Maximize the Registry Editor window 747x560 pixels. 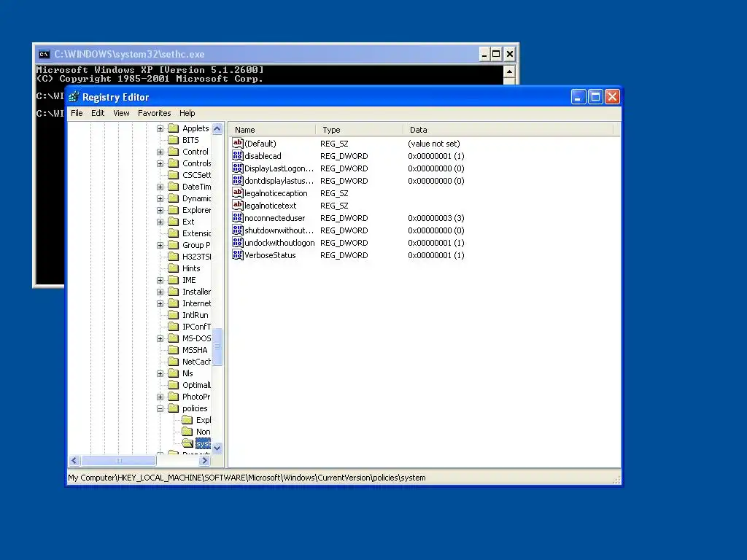point(595,97)
